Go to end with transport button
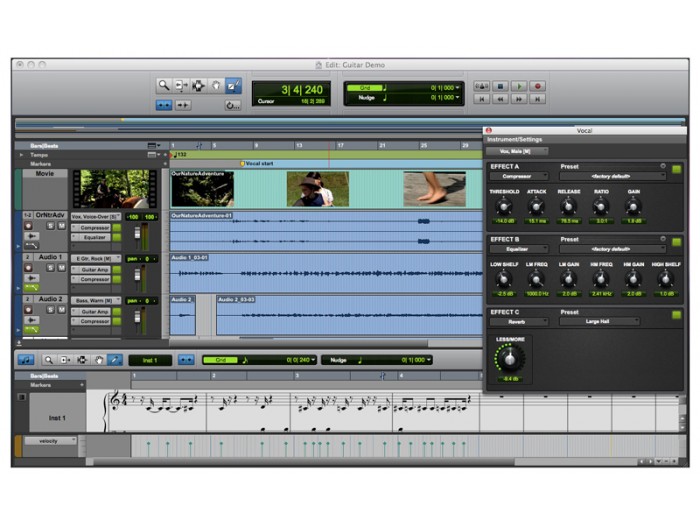The width and height of the screenshot is (700, 525). point(538,99)
